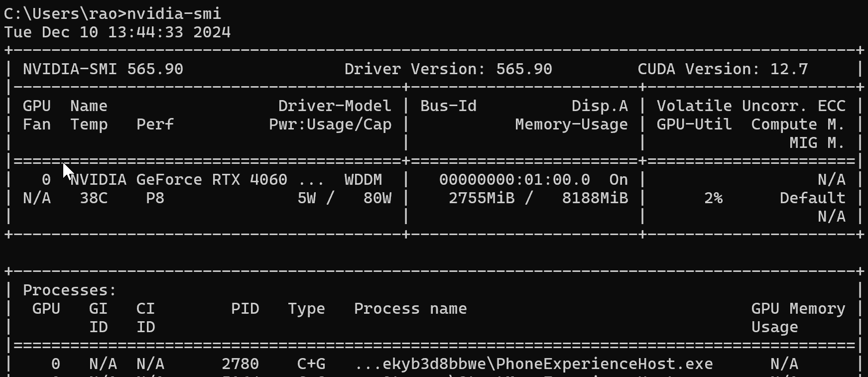This screenshot has width=868, height=377.
Task: Click the PhoneExperienceHost.exe process entry
Action: coord(533,364)
